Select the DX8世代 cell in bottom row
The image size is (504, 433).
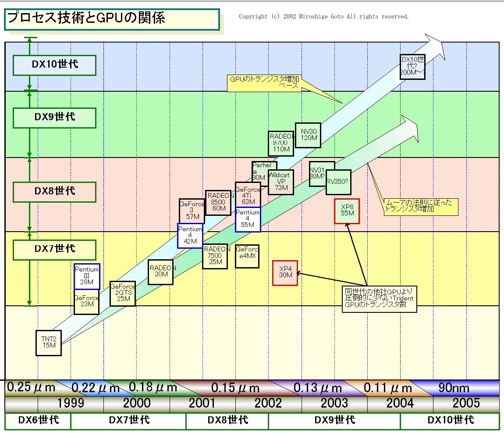click(x=227, y=420)
